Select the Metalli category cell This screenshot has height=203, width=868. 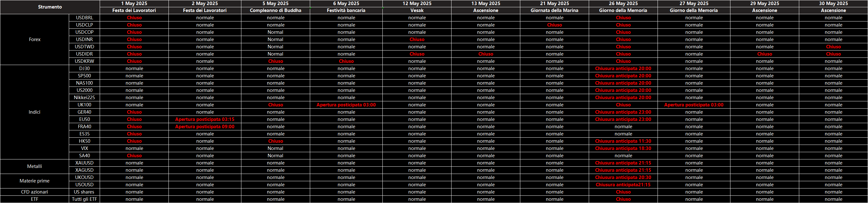click(34, 166)
